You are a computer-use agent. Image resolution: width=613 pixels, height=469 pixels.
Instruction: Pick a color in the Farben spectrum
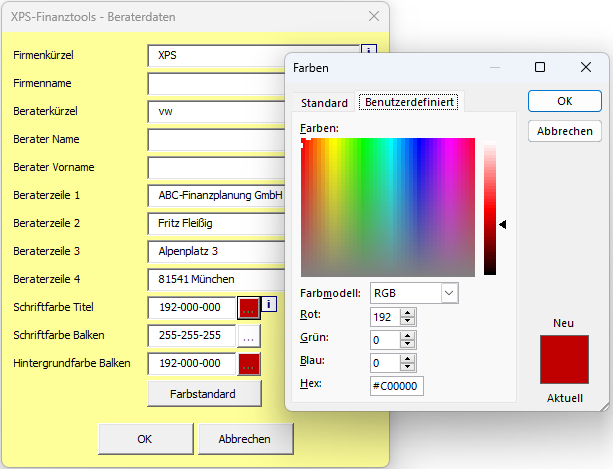[x=388, y=207]
